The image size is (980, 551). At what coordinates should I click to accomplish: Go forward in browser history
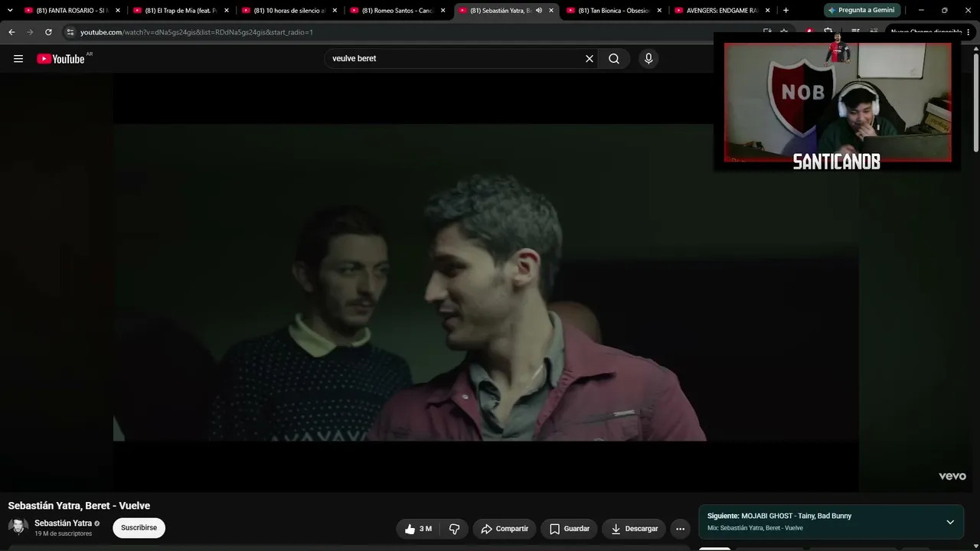coord(30,32)
